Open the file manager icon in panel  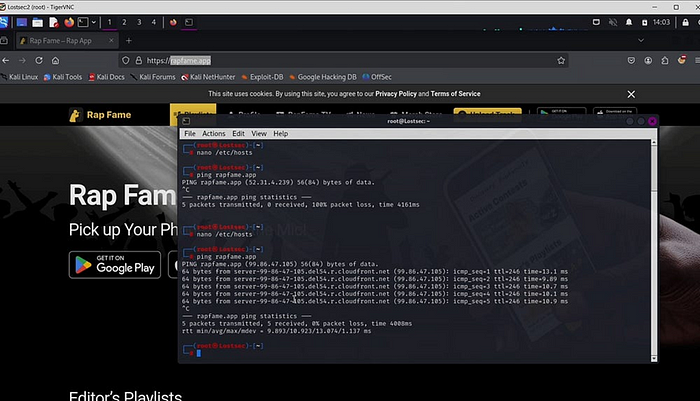tap(38, 22)
